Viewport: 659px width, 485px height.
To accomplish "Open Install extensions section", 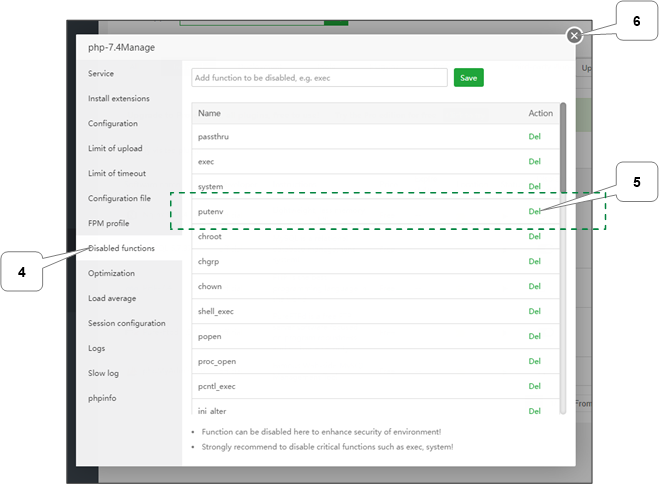I will (x=119, y=98).
